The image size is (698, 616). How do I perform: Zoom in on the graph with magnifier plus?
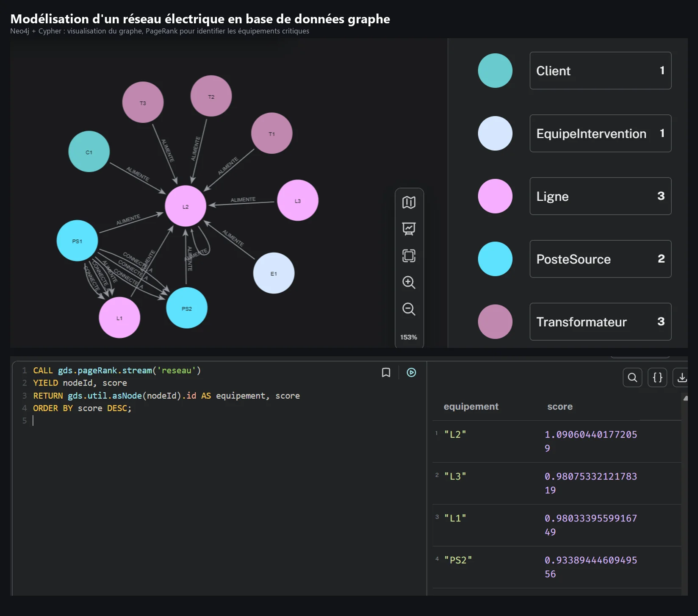tap(409, 282)
